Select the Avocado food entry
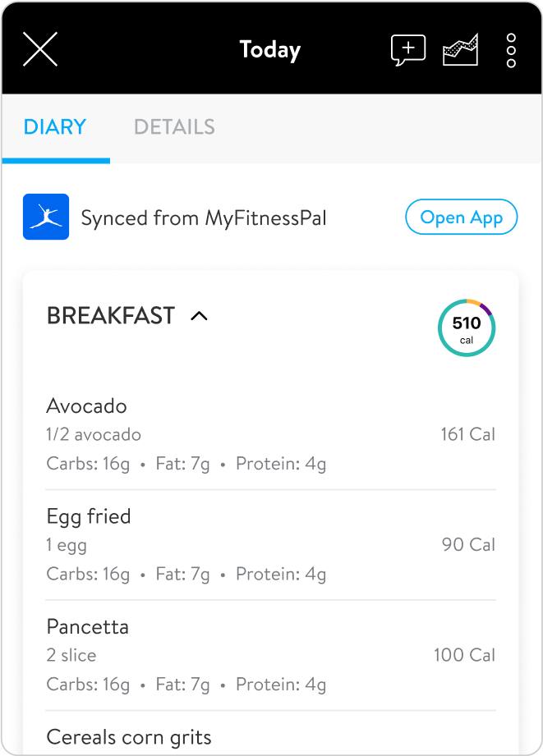The image size is (543, 756). click(x=87, y=406)
